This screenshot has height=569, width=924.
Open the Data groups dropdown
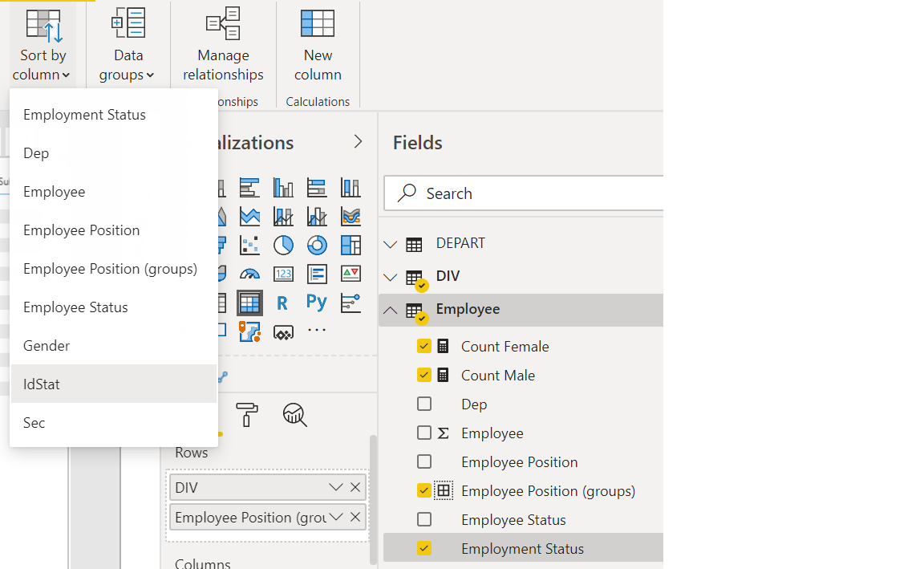(x=128, y=44)
